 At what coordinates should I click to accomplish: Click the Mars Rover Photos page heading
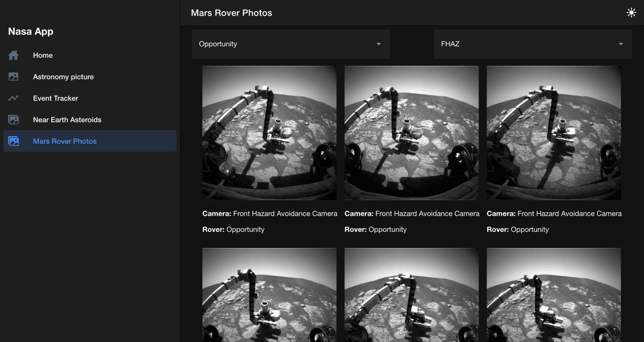[x=232, y=13]
